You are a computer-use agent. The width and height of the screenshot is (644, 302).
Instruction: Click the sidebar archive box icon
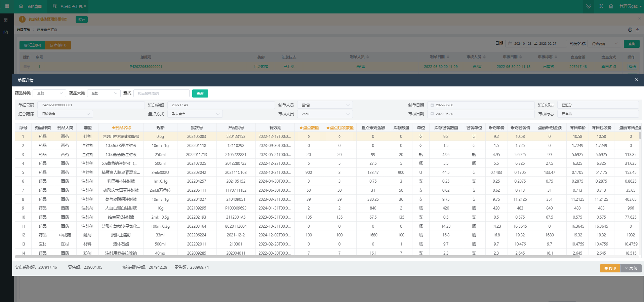pos(6,20)
